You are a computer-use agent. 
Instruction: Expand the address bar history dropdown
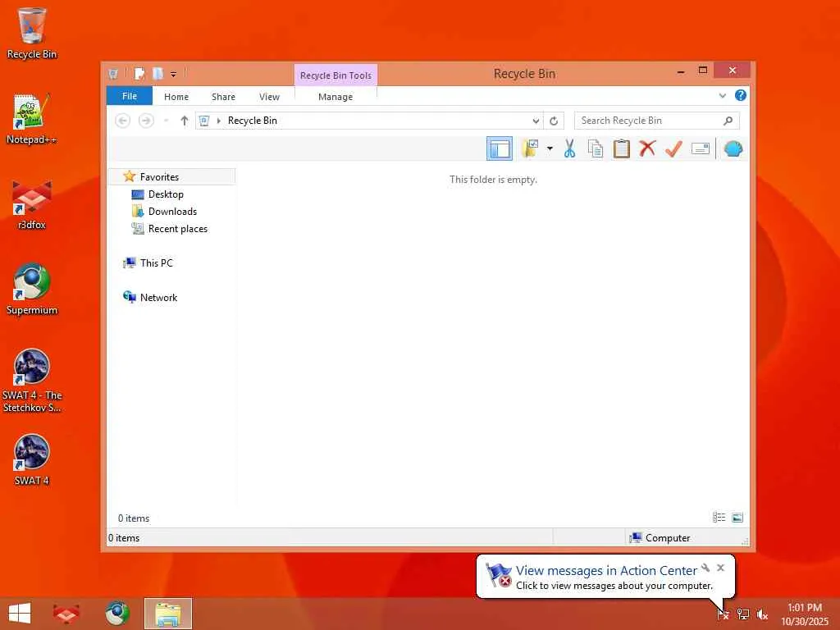[536, 121]
